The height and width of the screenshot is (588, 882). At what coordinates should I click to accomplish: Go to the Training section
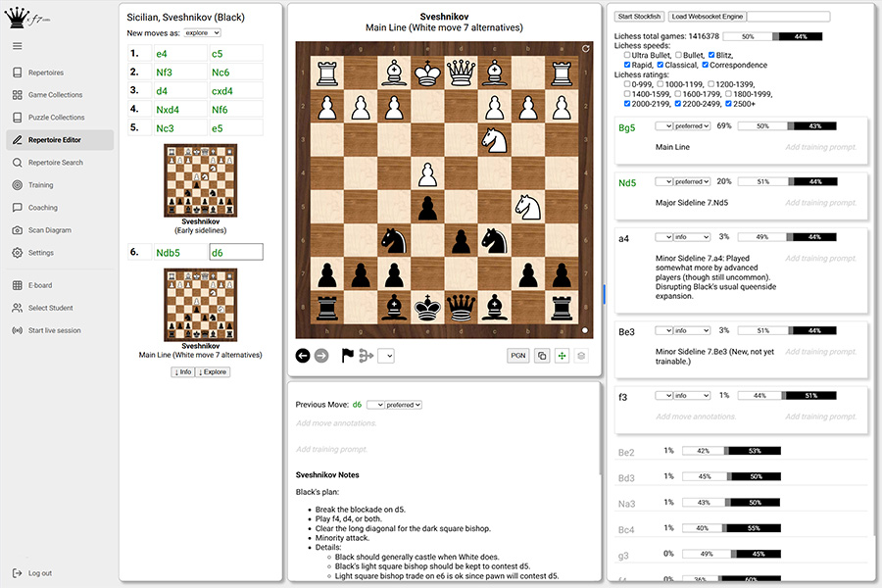(40, 185)
